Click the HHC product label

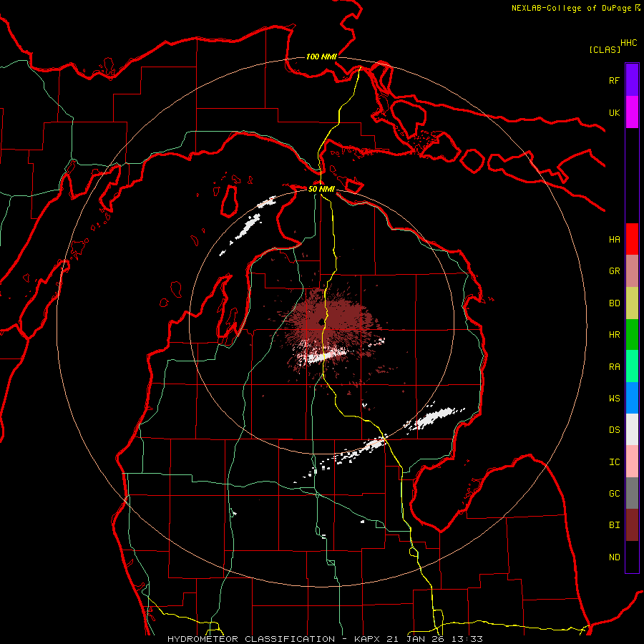coord(628,43)
